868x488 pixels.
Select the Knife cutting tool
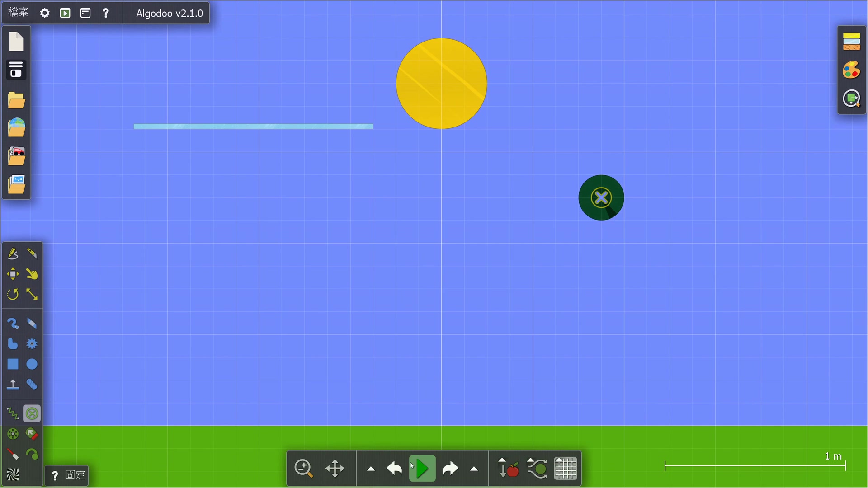[32, 254]
